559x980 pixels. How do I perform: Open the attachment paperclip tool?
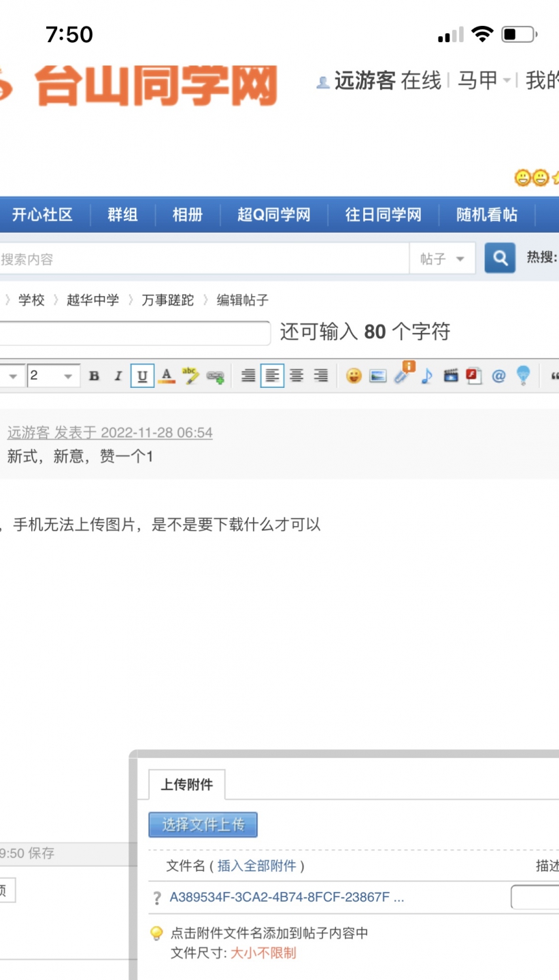click(x=403, y=376)
